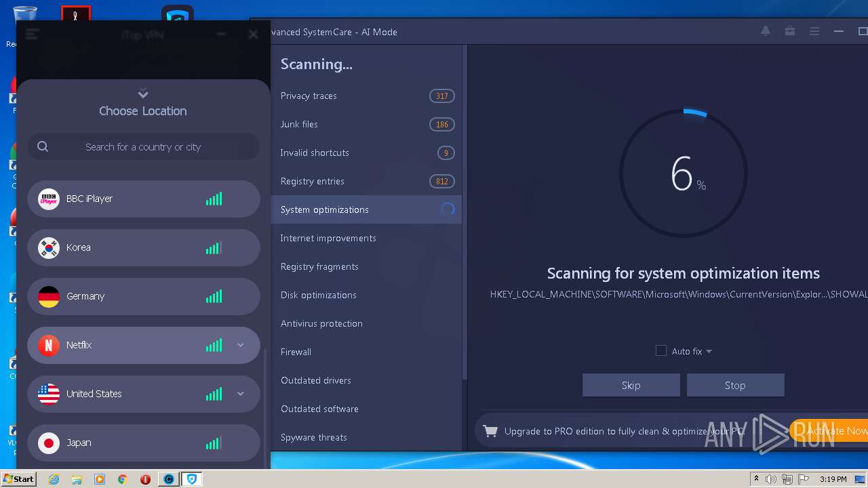Click the Activate Now button

pos(829,430)
